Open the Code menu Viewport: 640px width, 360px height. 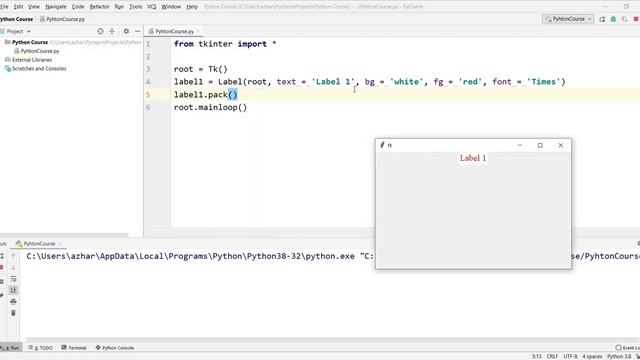(78, 7)
